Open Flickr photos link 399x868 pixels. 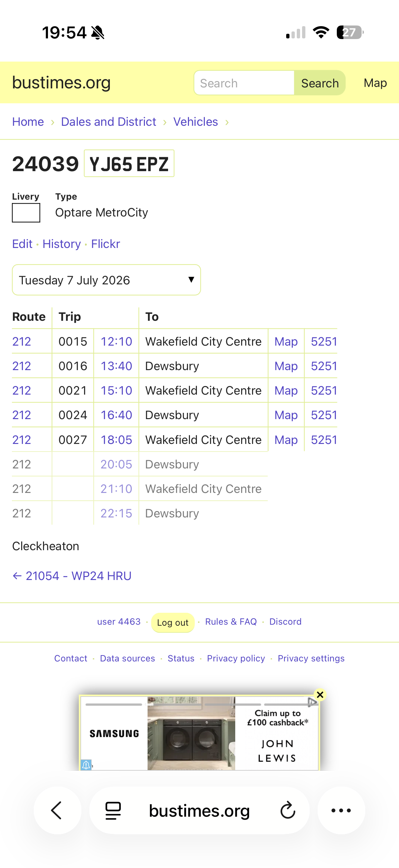pos(106,244)
